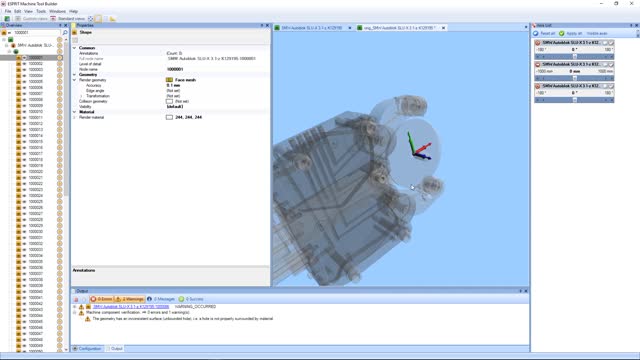Click the fit-to-view toolbar icon
640x360 pixels.
coord(91,19)
